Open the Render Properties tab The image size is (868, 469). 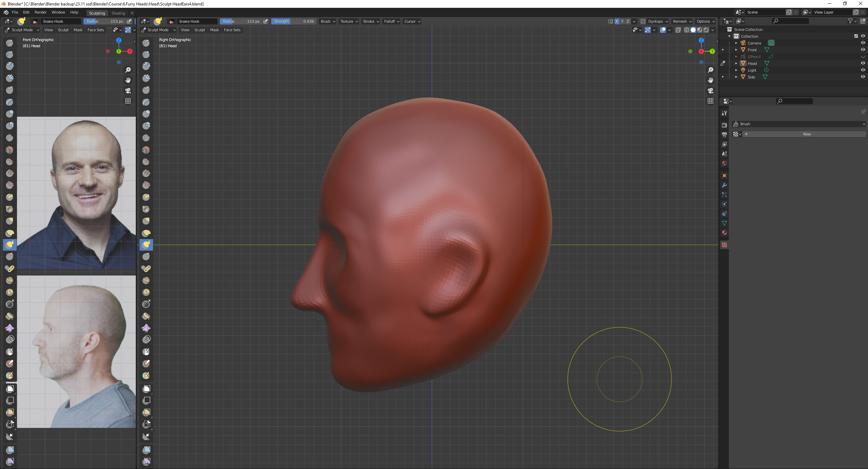click(724, 125)
